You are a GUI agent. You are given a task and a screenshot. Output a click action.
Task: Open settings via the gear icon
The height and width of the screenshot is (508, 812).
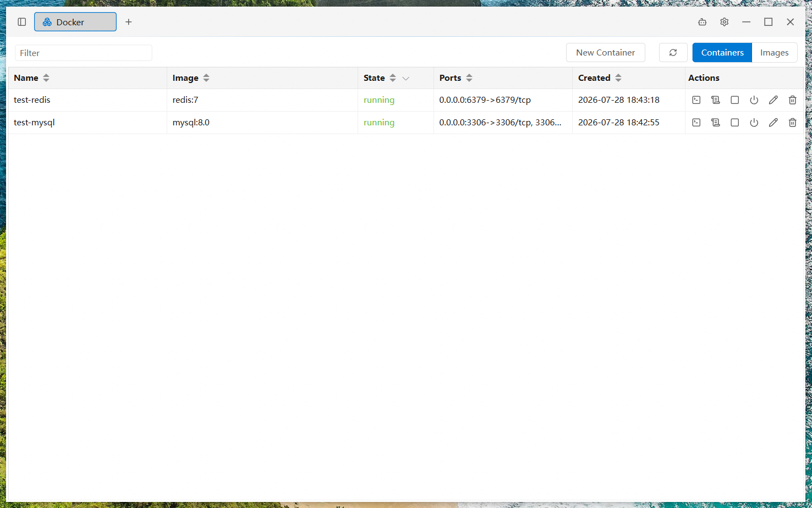tap(724, 22)
